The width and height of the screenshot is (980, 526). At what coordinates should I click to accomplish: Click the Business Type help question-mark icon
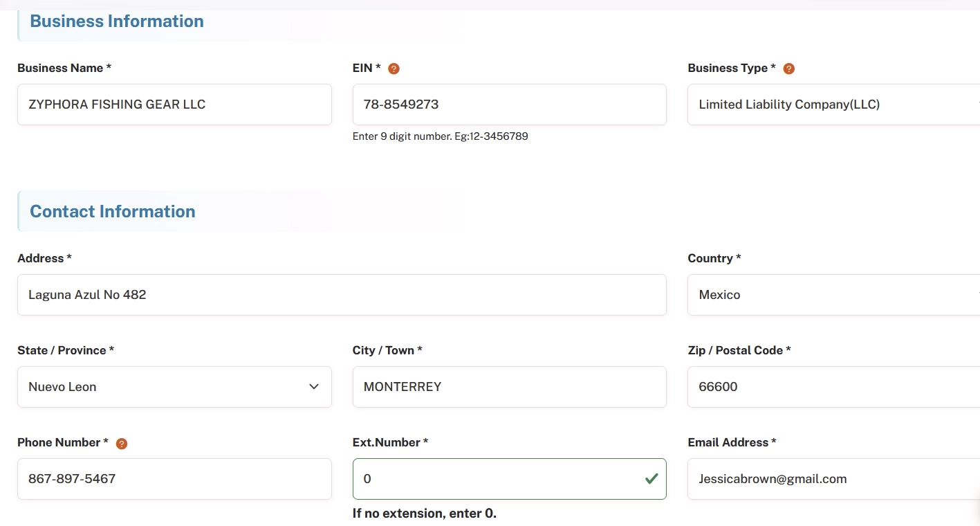pyautogui.click(x=788, y=69)
